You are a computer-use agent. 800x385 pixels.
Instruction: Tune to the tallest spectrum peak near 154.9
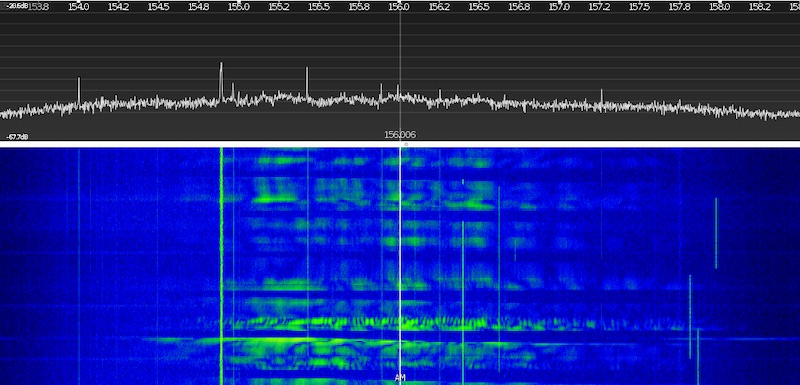pos(221,82)
